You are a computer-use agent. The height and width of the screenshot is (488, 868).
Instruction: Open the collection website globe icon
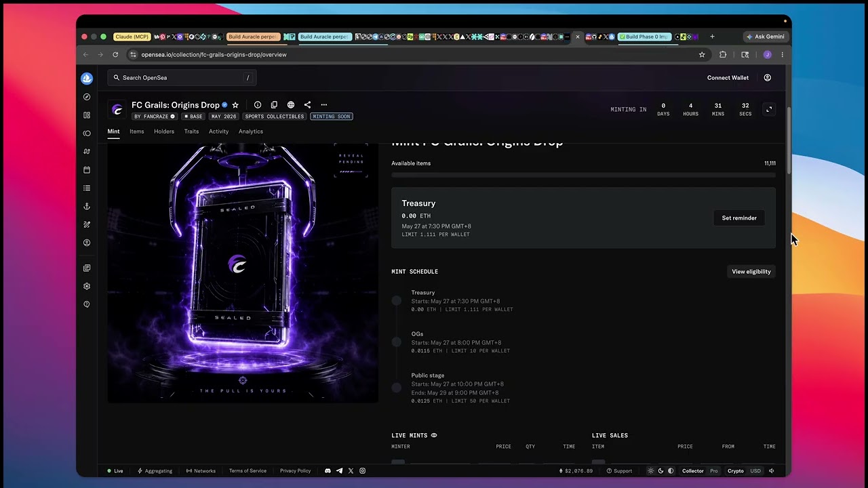(291, 105)
